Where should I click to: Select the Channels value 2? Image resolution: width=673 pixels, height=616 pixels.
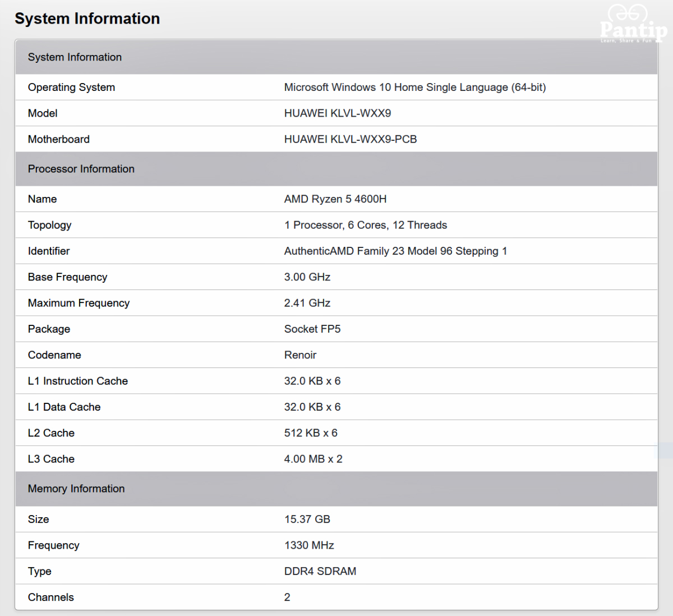[287, 597]
